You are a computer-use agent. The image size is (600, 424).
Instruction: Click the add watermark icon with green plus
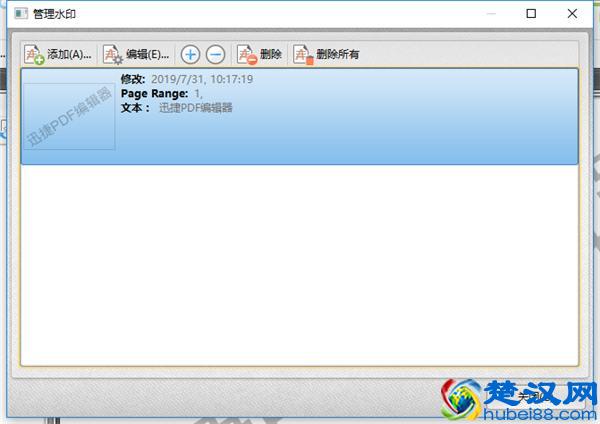point(34,54)
